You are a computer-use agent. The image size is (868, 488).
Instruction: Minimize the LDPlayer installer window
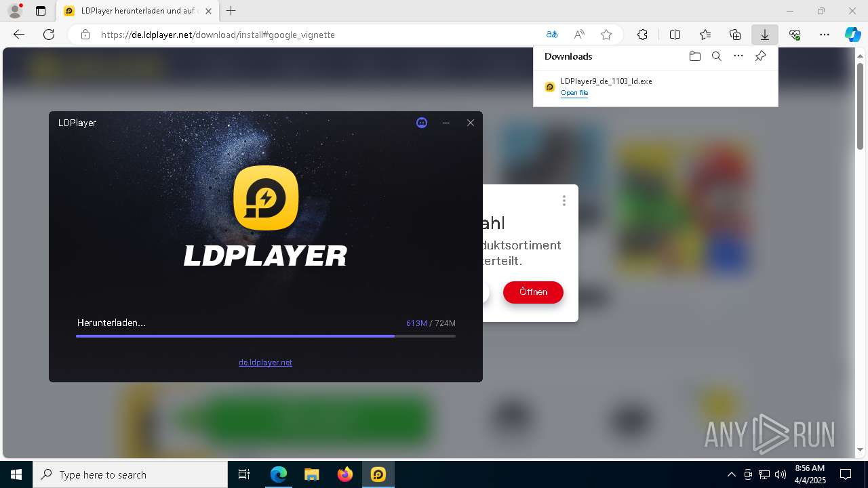pos(446,123)
